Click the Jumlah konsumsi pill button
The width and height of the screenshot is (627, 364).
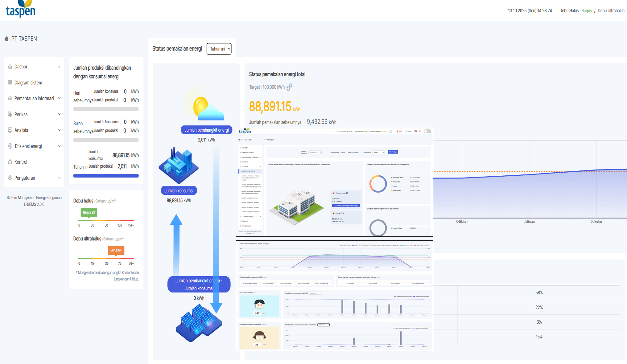click(179, 190)
